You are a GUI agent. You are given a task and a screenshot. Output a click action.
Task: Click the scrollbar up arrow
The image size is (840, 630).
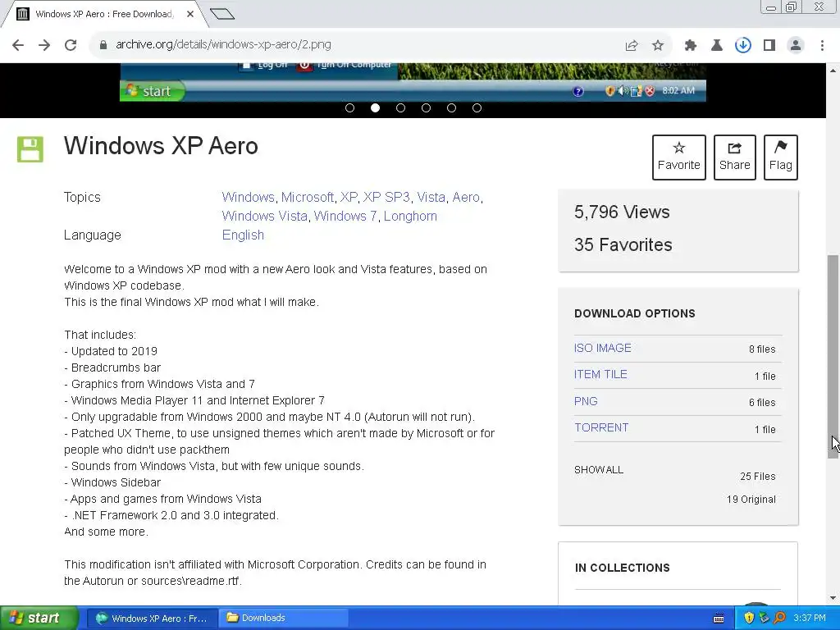[x=833, y=71]
